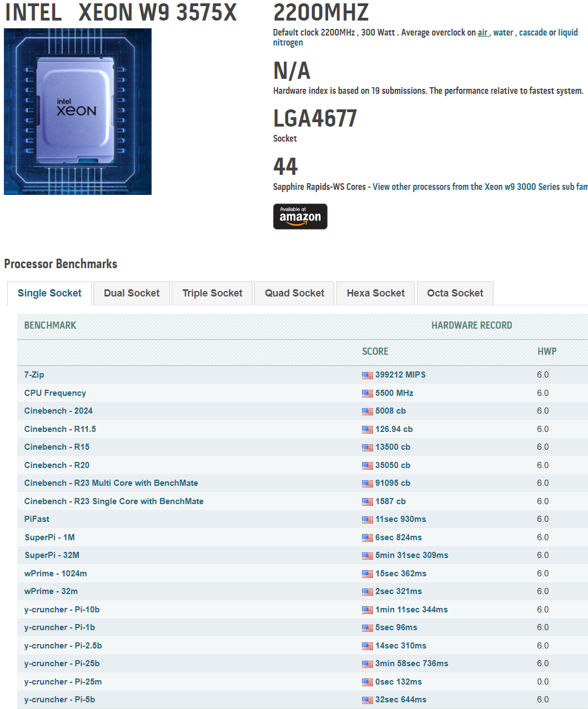This screenshot has height=709, width=588.
Task: Open the 7-Zip benchmark link
Action: tap(34, 375)
